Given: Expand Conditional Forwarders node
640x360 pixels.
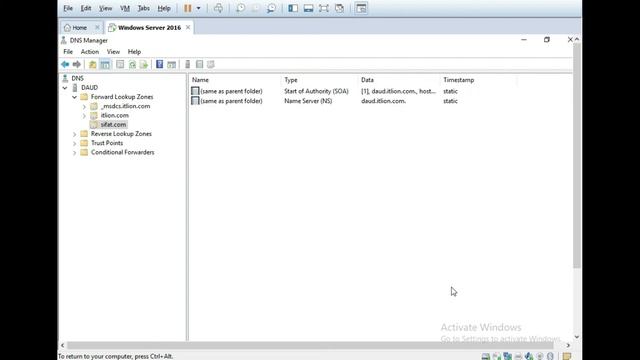Looking at the screenshot, I should coord(74,153).
